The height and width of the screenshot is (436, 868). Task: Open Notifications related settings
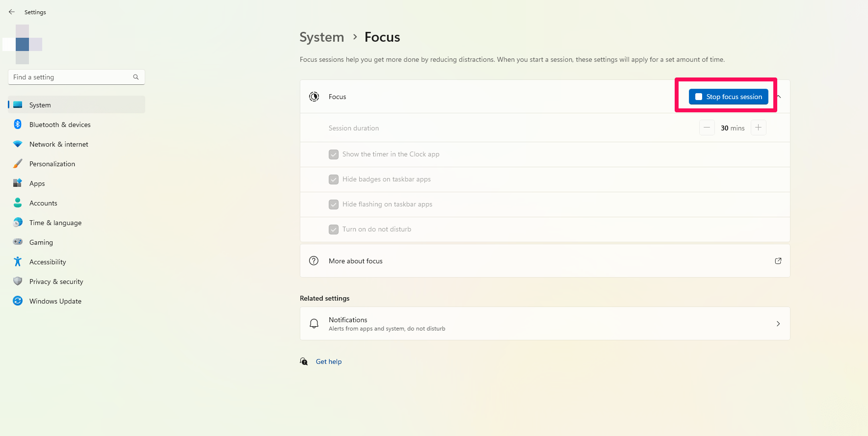(545, 324)
